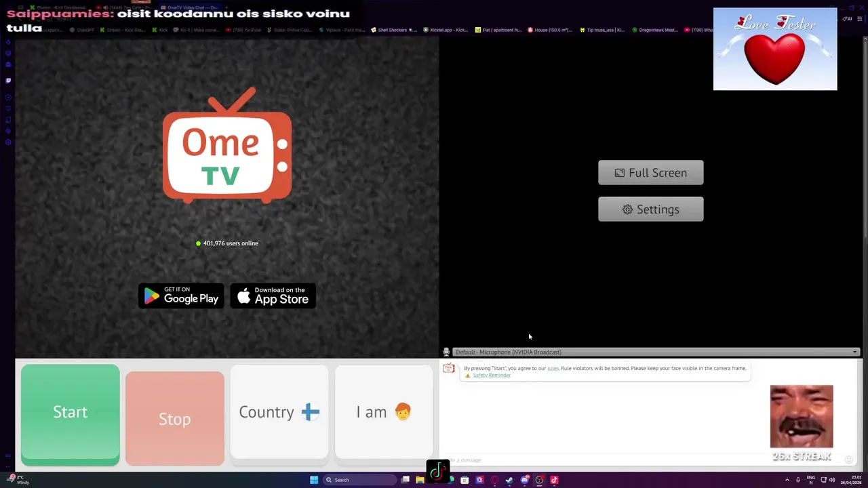Open the YouTube bookmark
This screenshot has width=868, height=488.
pos(244,30)
